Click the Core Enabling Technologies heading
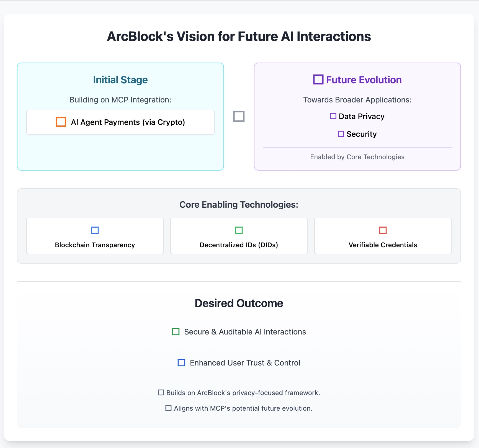 click(239, 205)
